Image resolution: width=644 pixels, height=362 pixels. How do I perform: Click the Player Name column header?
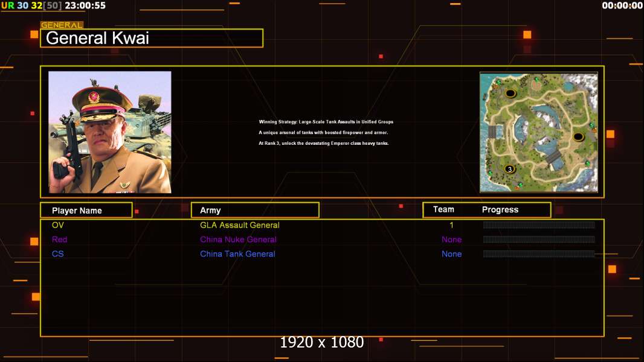click(86, 211)
